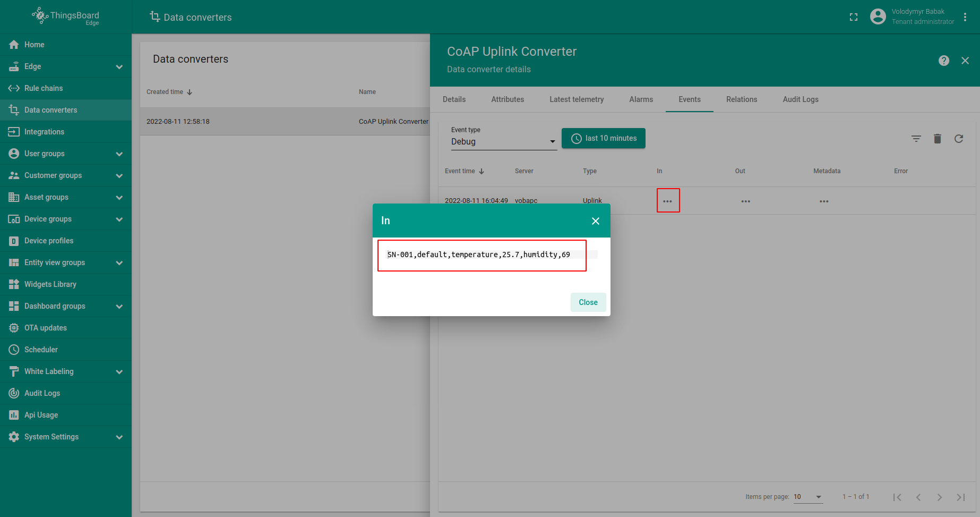The image size is (980, 517).
Task: Click the Customer groups icon
Action: pos(14,175)
